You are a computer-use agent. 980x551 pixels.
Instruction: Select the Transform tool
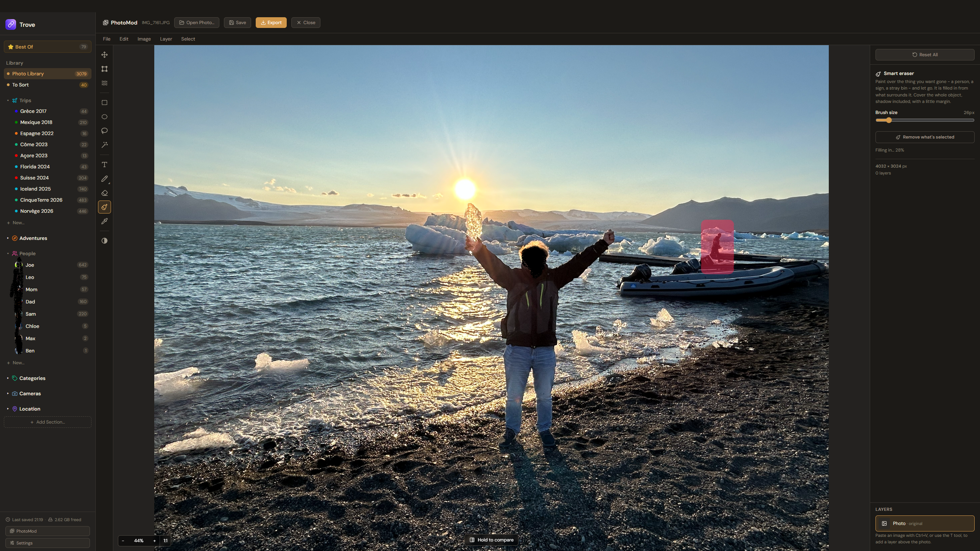pos(105,69)
